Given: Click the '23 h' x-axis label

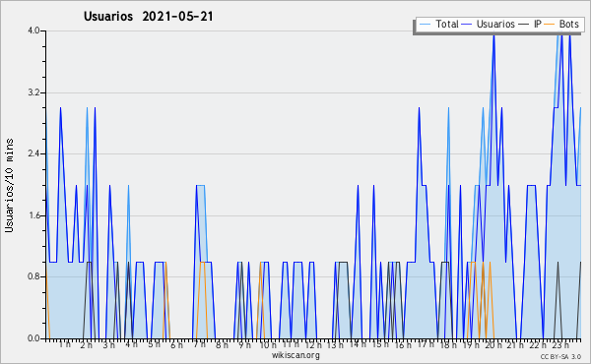Looking at the screenshot, I should tap(560, 345).
